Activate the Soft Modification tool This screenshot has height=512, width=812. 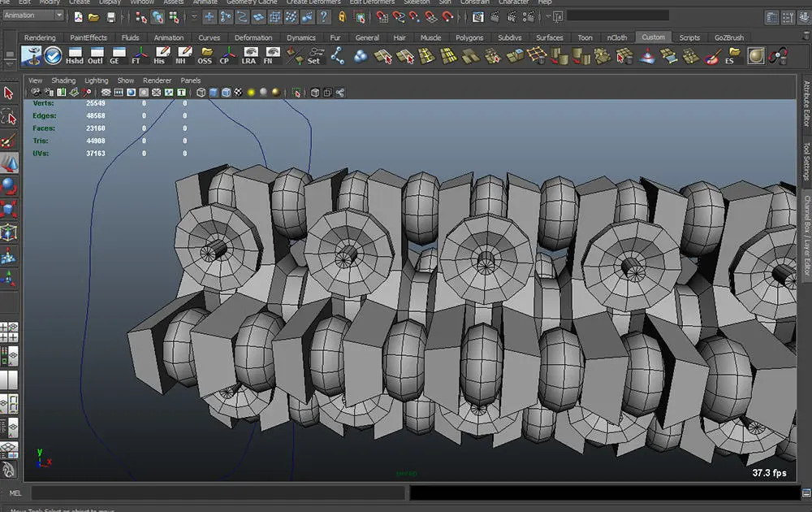pyautogui.click(x=9, y=256)
